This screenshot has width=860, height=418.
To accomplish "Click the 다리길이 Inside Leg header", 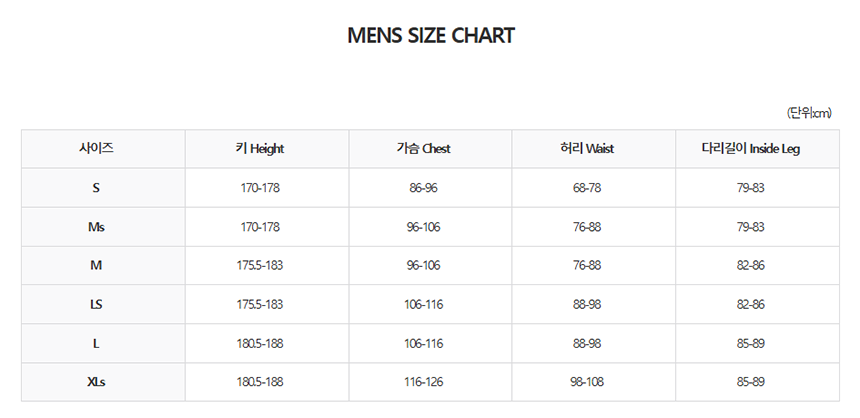I will coord(750,149).
